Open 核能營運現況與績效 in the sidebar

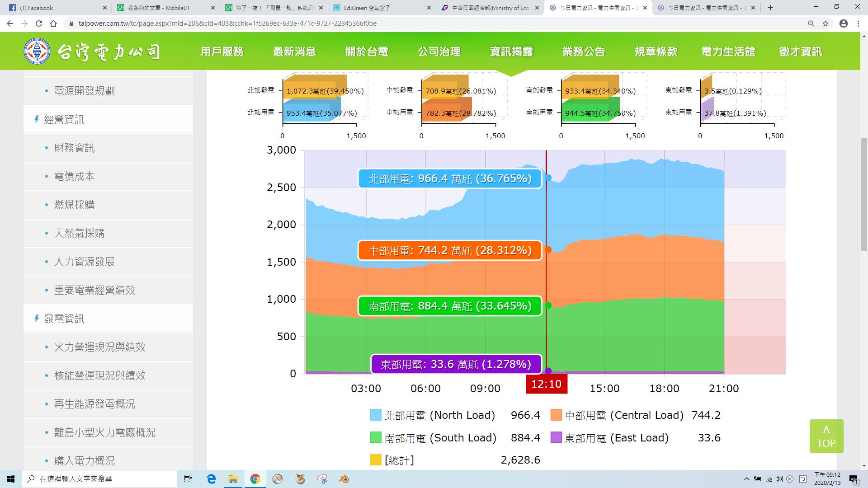point(108,375)
